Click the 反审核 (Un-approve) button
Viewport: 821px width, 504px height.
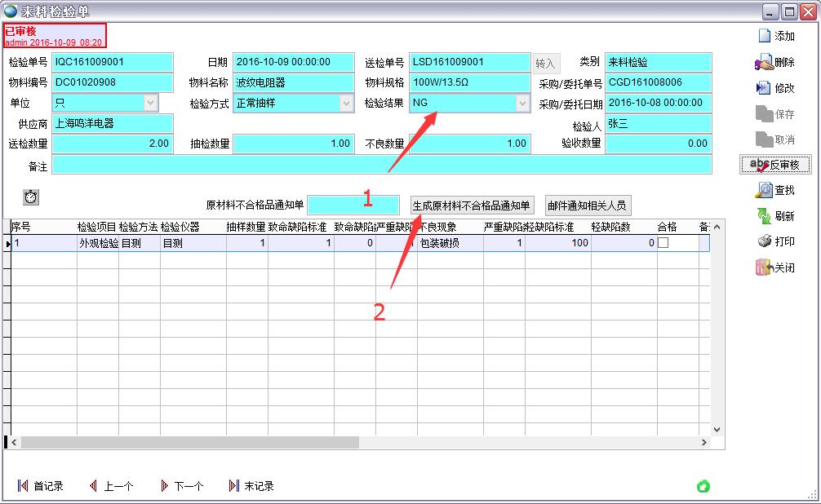click(775, 165)
